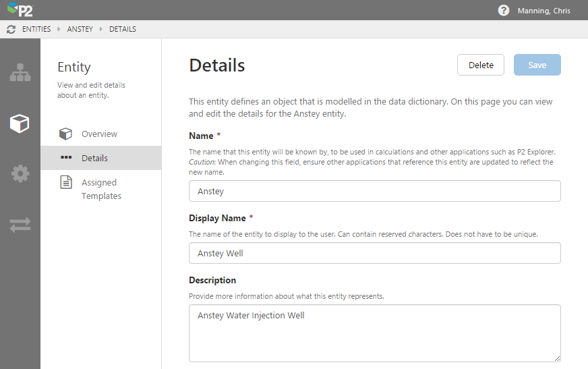Click the Overview cube icon
The height and width of the screenshot is (369, 588).
coord(65,134)
